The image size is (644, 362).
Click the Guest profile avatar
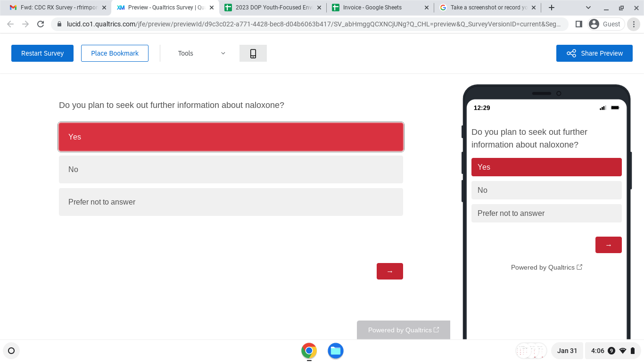pyautogui.click(x=606, y=24)
